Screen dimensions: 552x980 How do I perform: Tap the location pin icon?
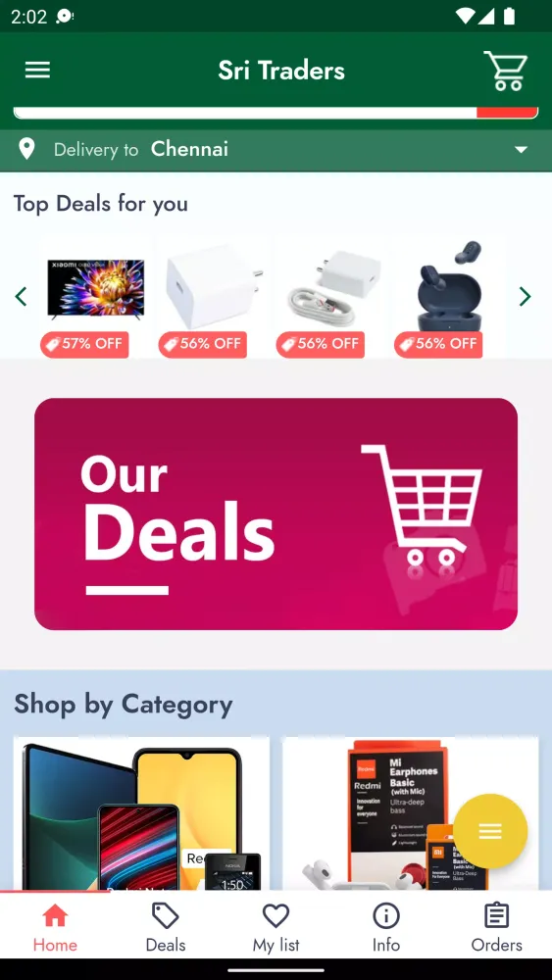click(26, 149)
